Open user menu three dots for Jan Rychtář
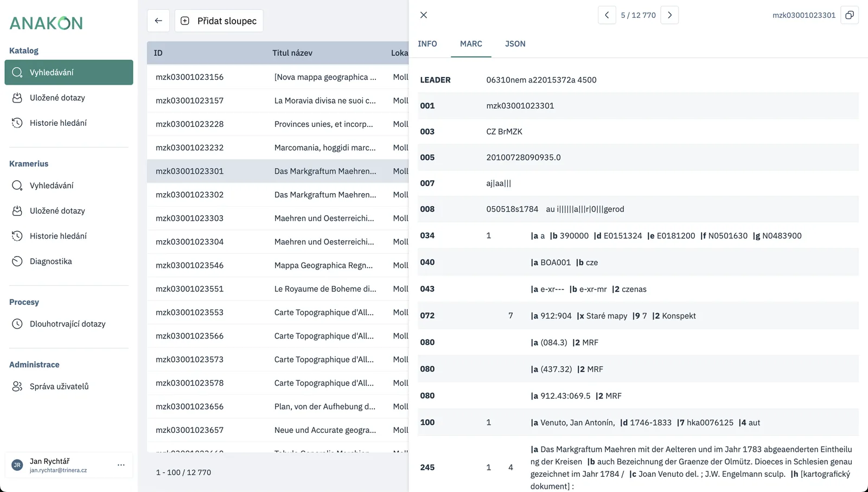Viewport: 868px width, 492px height. pyautogui.click(x=121, y=465)
